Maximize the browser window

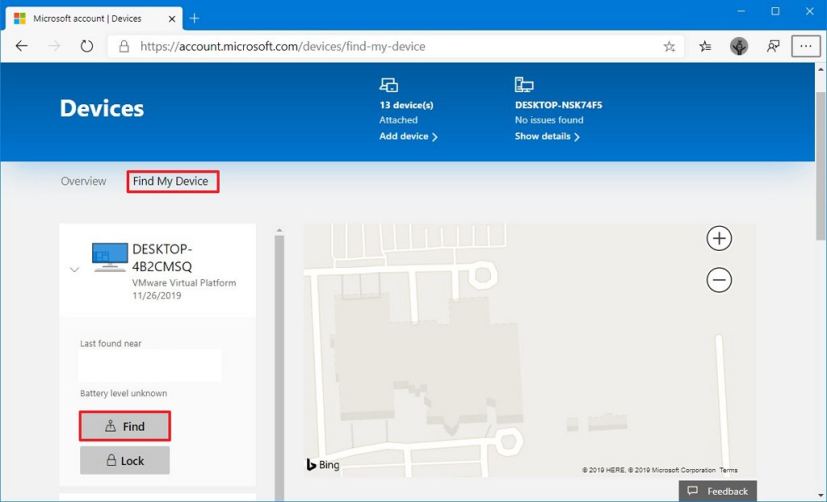coord(775,12)
